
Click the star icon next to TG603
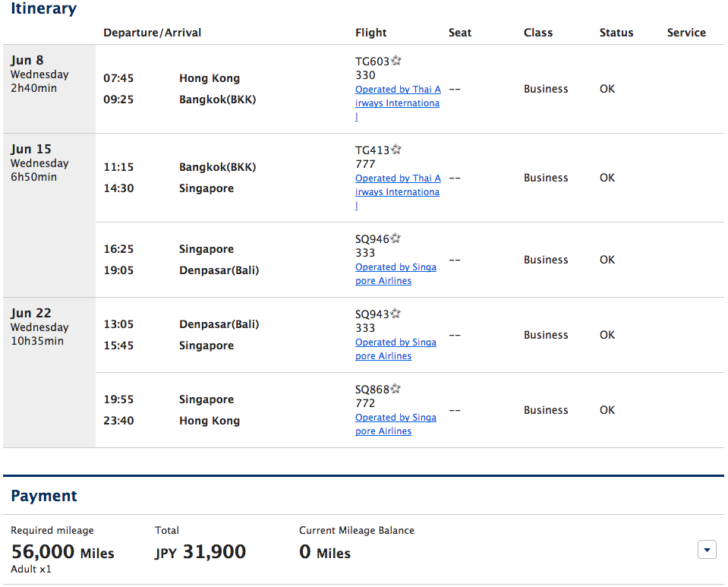[396, 60]
